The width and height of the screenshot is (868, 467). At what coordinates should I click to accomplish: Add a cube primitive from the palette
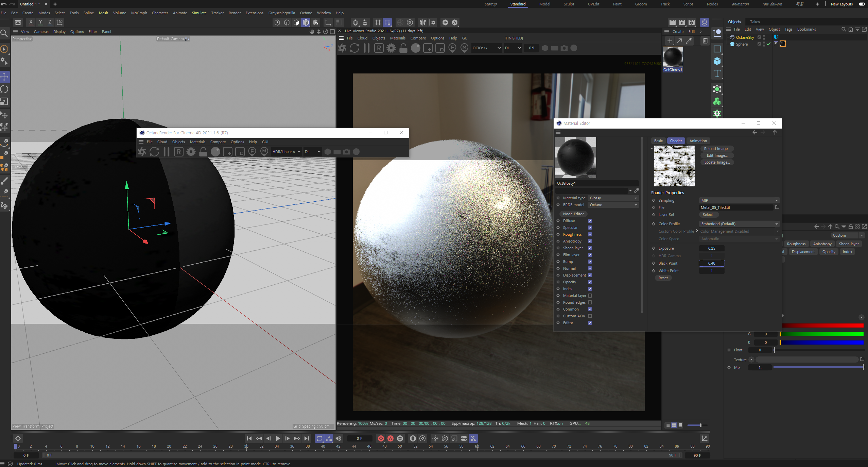point(717,61)
